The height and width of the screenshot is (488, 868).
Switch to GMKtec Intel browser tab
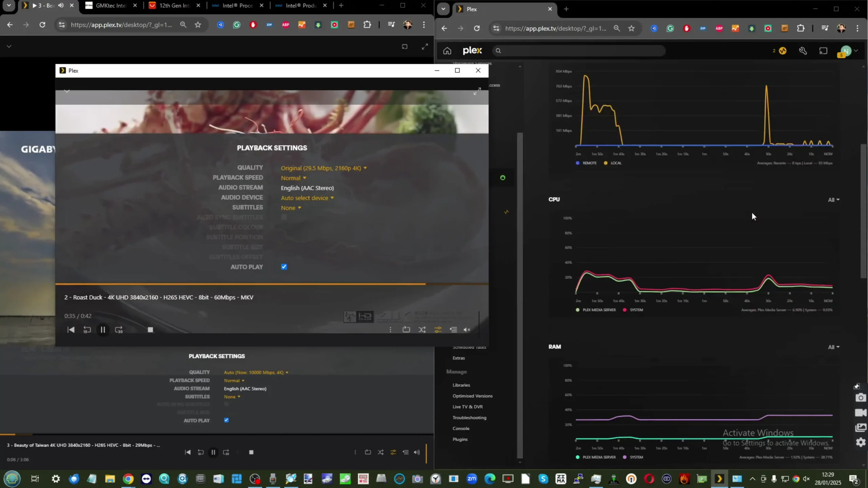[x=111, y=5]
